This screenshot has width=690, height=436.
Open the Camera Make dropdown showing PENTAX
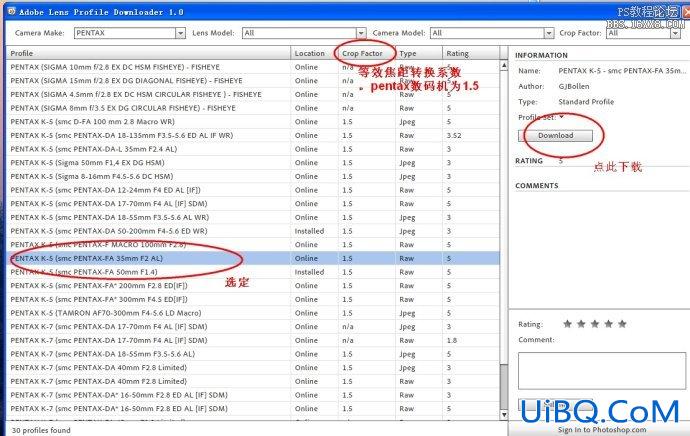point(129,33)
